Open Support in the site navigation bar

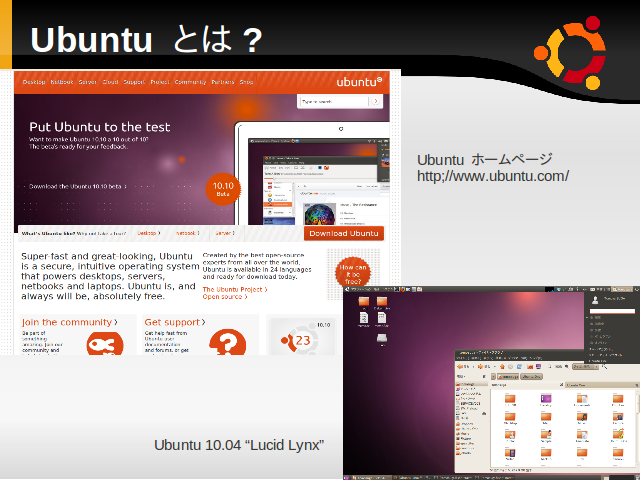pos(134,82)
